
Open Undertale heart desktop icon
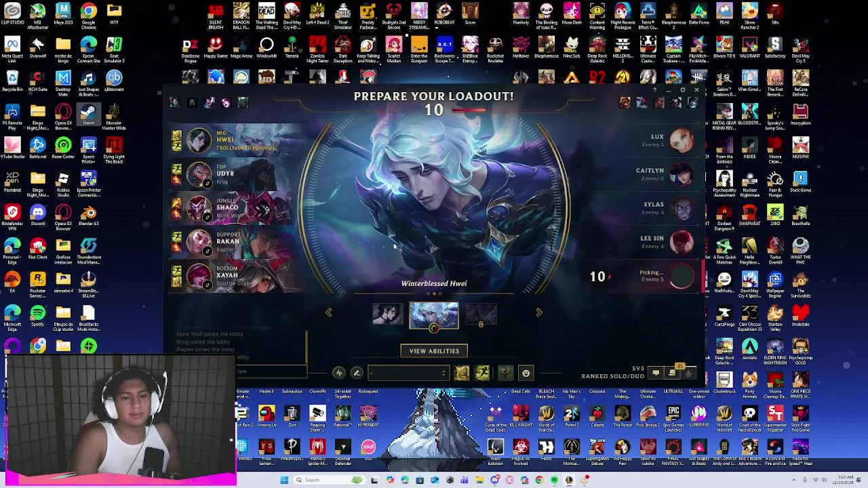click(x=801, y=316)
